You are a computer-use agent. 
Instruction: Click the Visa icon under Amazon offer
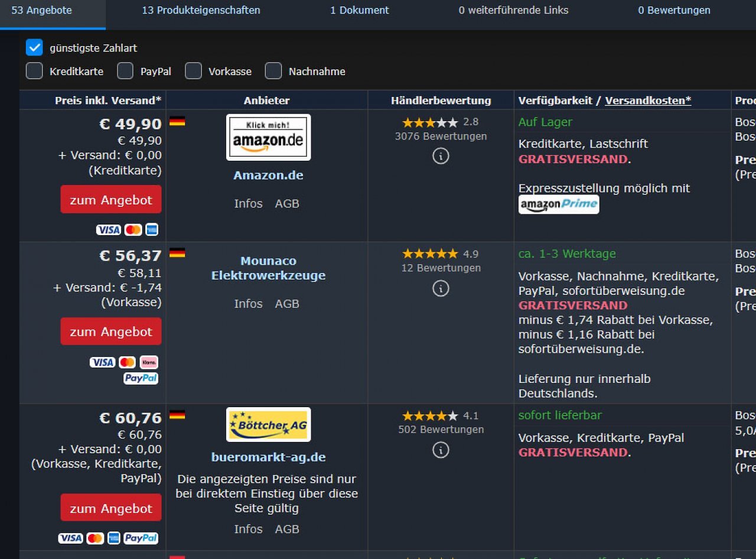pos(109,230)
